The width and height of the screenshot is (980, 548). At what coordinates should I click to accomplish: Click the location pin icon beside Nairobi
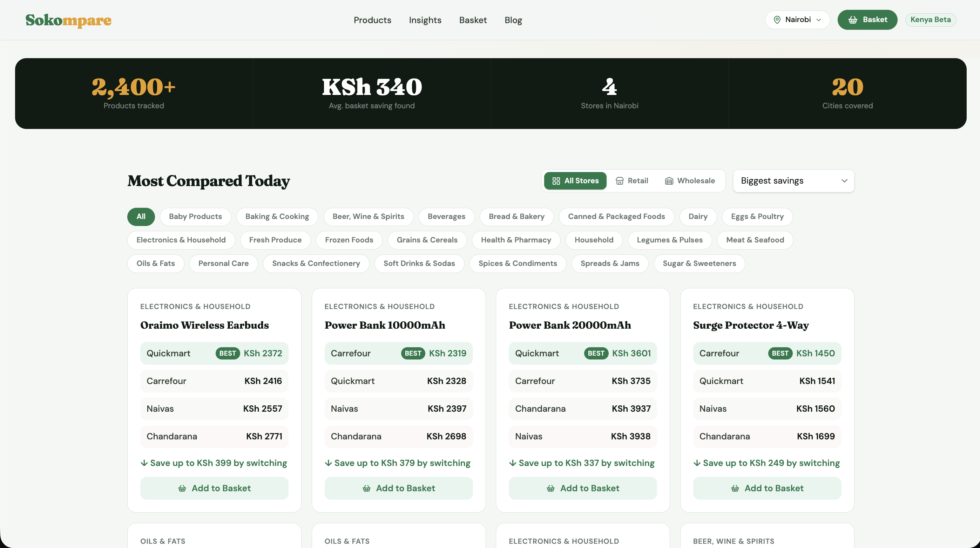(x=777, y=20)
